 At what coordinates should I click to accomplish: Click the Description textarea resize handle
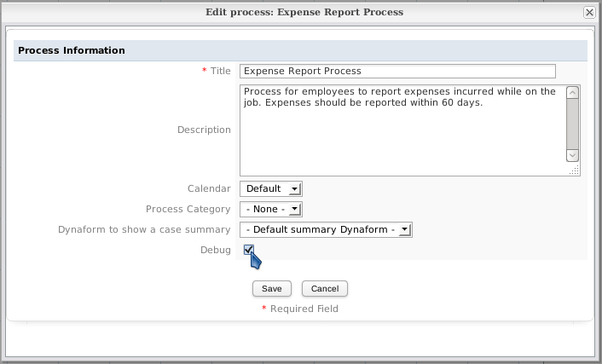575,170
